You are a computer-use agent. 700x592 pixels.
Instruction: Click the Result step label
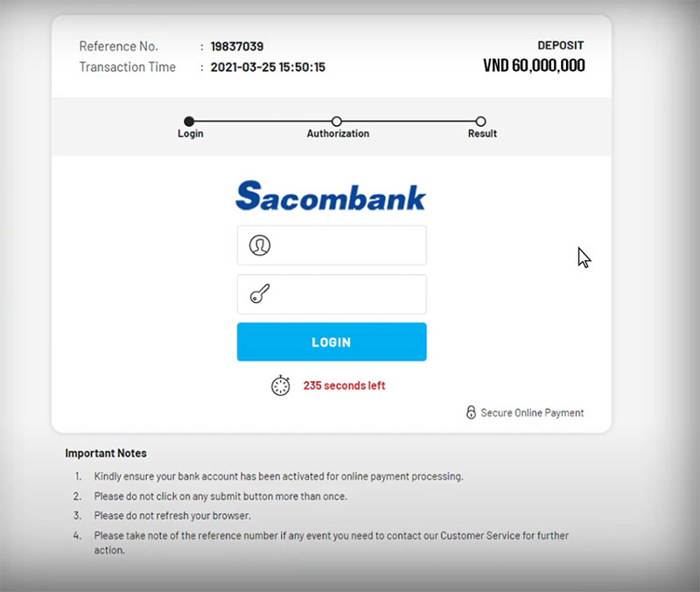[482, 134]
